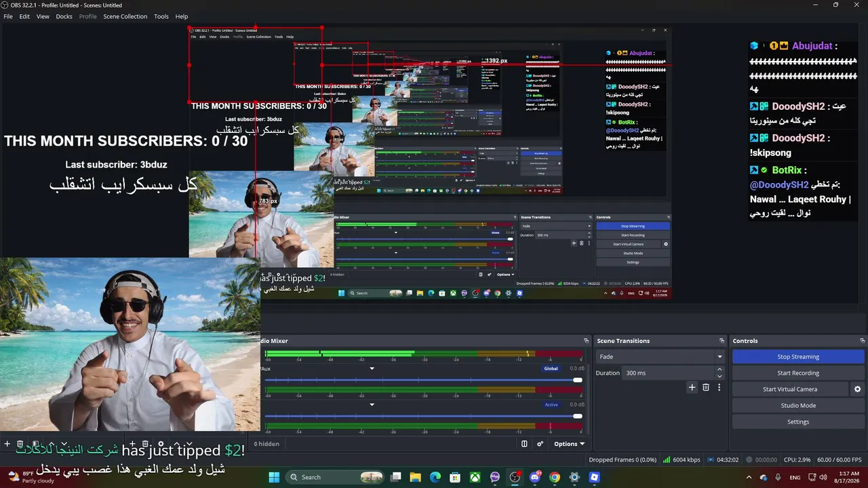Click the '0 hidden' mixer label
The image size is (868, 488).
267,444
